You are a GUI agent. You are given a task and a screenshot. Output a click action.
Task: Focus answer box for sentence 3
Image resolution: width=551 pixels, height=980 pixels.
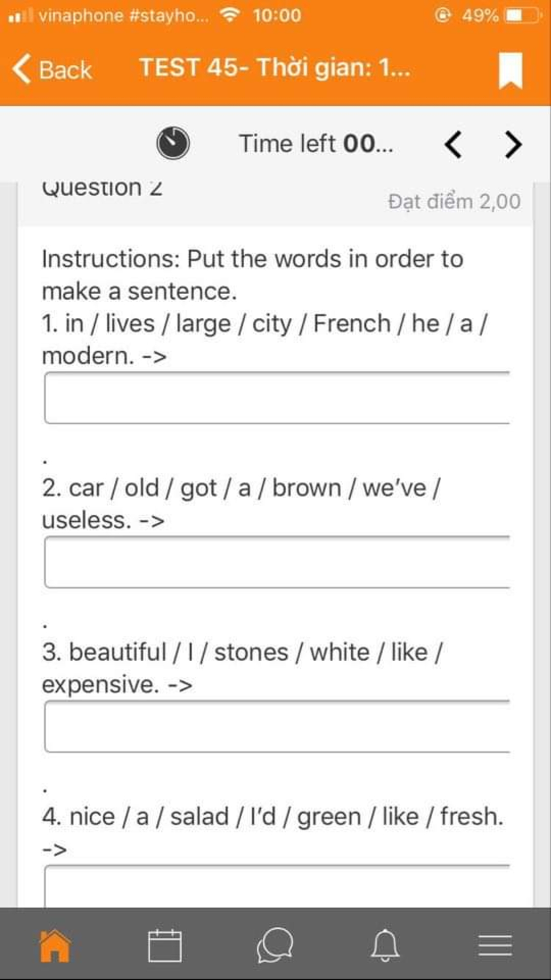click(x=277, y=726)
